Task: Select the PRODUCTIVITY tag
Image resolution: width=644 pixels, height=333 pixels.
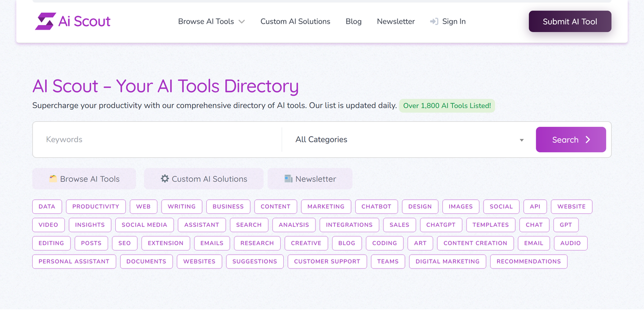Action: click(x=96, y=206)
